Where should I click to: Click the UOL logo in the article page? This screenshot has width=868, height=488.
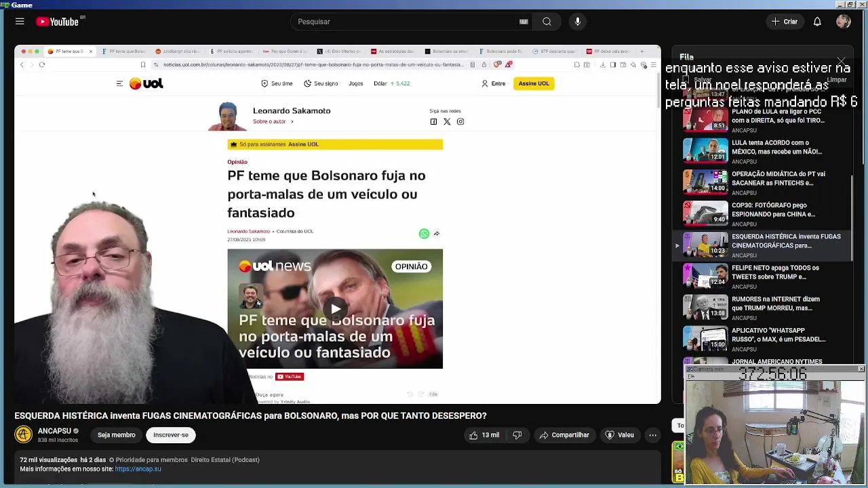tap(146, 83)
